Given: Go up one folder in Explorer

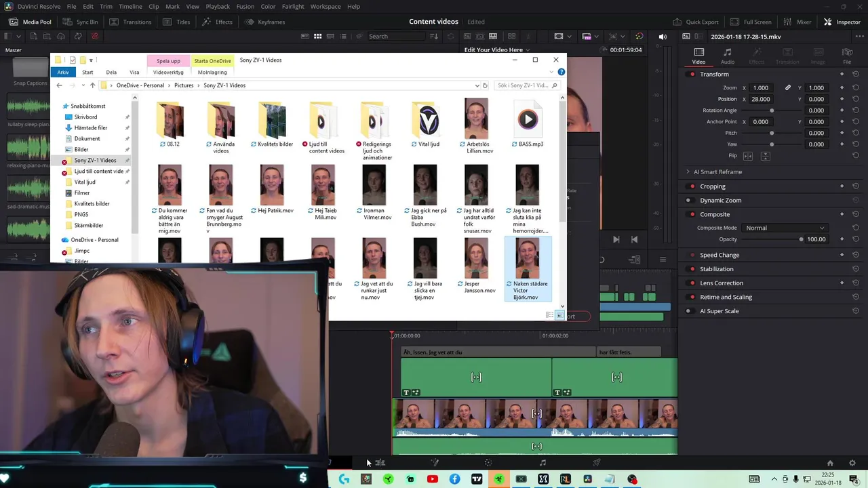Looking at the screenshot, I should 93,85.
